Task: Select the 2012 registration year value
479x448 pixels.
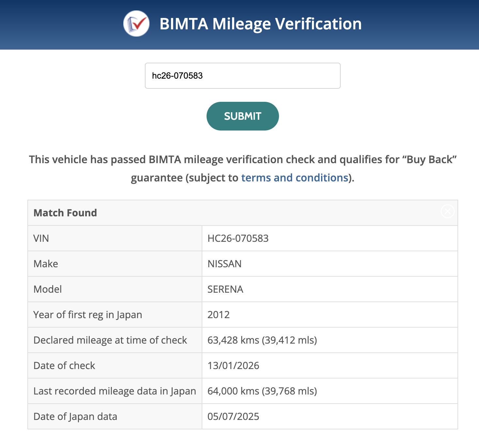Action: click(219, 315)
